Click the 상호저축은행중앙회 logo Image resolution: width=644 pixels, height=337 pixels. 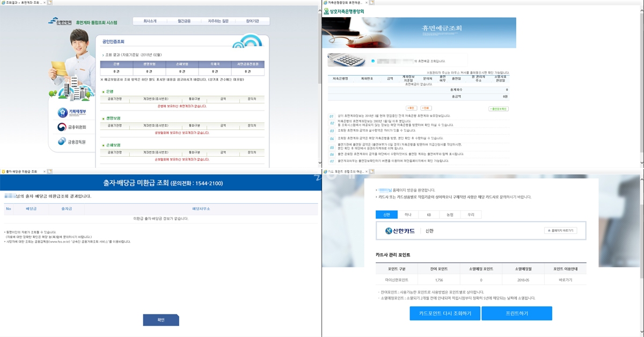pos(348,11)
